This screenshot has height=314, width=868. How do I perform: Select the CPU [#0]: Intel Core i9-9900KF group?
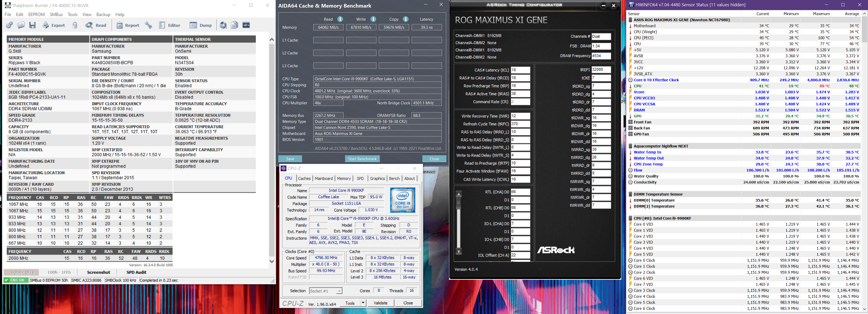coord(745,219)
